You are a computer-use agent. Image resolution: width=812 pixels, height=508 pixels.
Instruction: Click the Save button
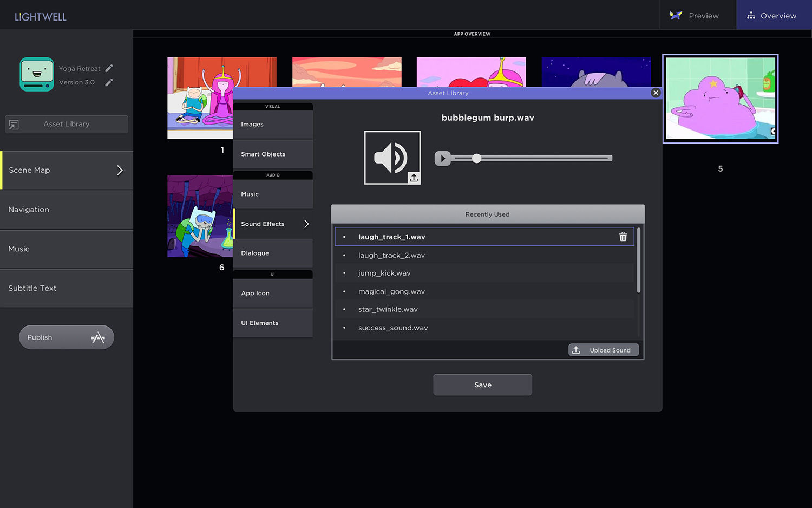pyautogui.click(x=482, y=385)
